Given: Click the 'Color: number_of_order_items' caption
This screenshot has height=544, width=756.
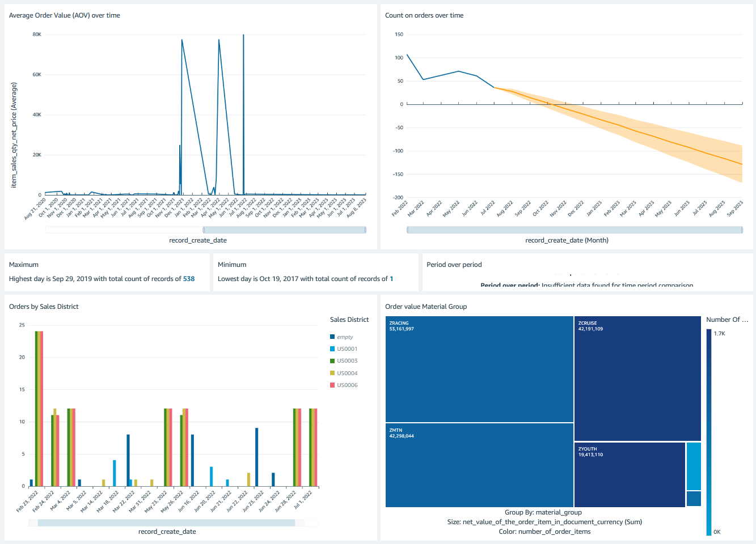Looking at the screenshot, I should tap(544, 532).
